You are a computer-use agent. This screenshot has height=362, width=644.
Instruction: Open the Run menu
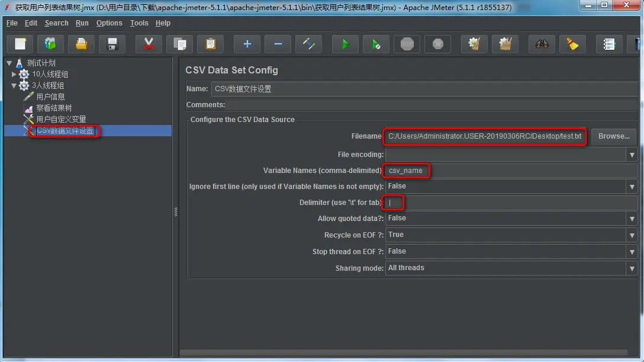coord(82,23)
